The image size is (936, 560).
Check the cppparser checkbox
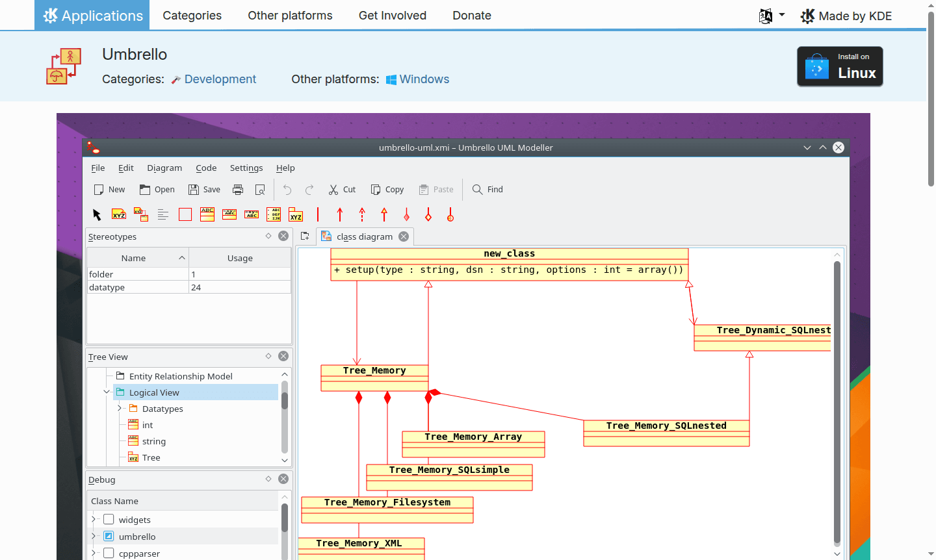click(x=109, y=553)
